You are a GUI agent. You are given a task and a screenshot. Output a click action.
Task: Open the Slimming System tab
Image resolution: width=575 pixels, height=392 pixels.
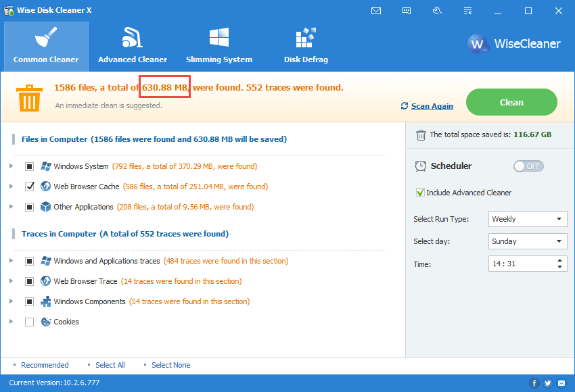219,47
